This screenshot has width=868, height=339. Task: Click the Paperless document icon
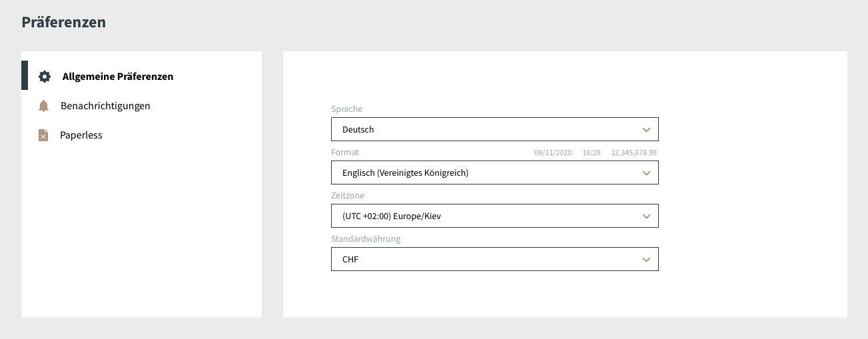(43, 135)
